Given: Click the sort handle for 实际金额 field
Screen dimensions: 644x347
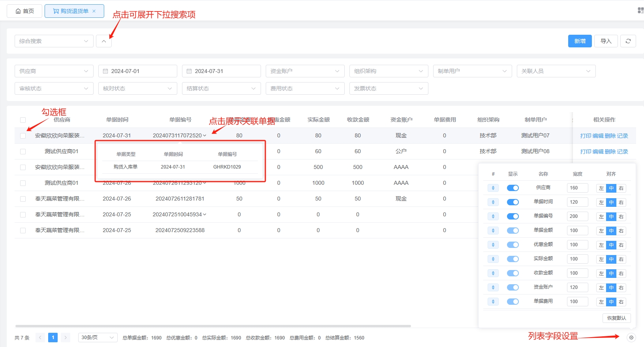Looking at the screenshot, I should coord(493,259).
